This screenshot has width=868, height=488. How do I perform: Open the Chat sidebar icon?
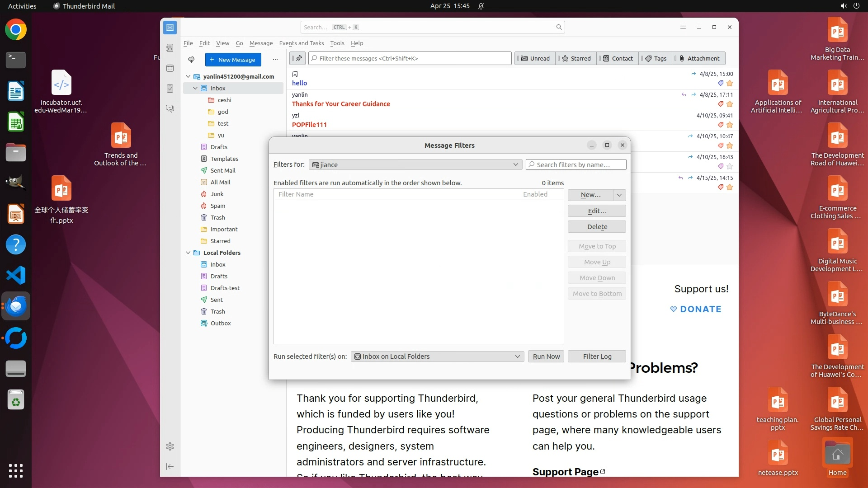click(x=170, y=109)
